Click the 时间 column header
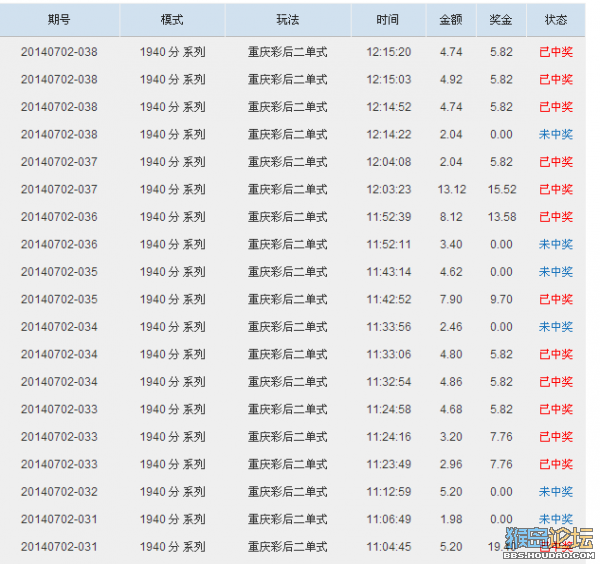The image size is (600, 564). click(388, 20)
